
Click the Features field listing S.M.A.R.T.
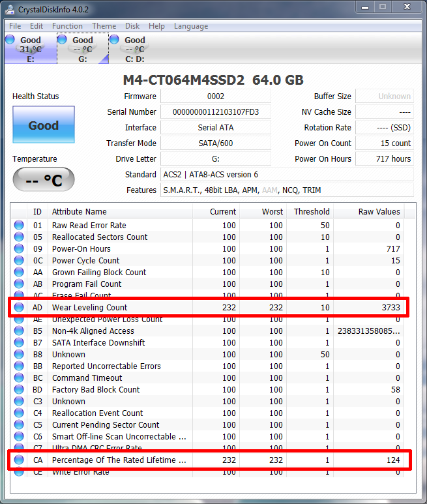[x=287, y=190]
